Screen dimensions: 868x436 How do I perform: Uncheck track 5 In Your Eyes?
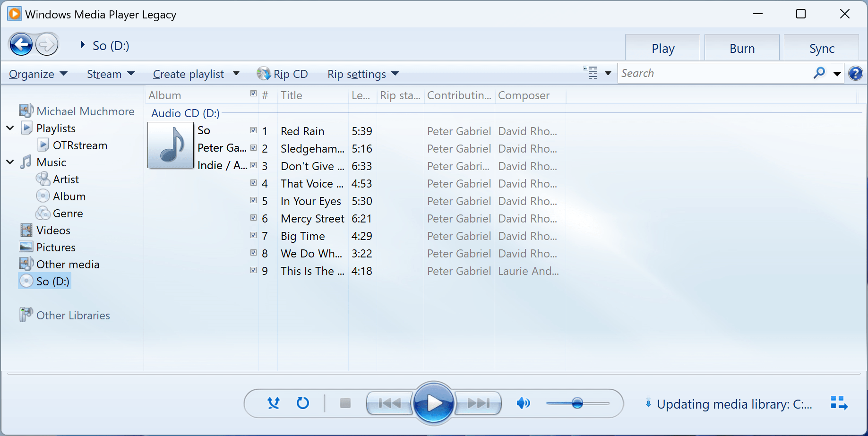[254, 200]
